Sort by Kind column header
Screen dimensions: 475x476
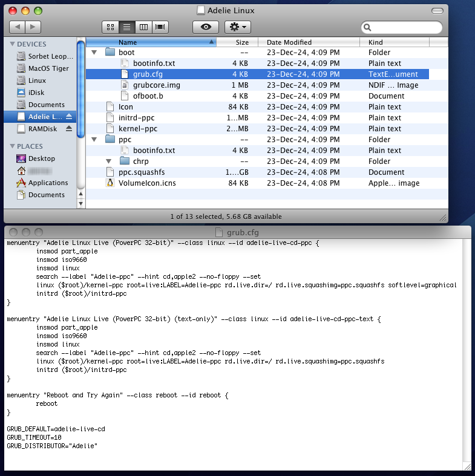pyautogui.click(x=395, y=42)
